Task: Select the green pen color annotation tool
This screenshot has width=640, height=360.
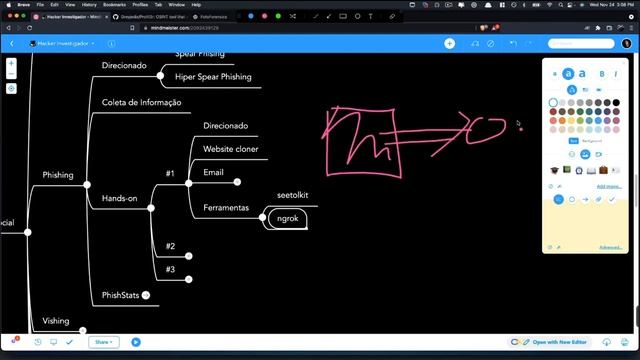Action: [x=278, y=16]
